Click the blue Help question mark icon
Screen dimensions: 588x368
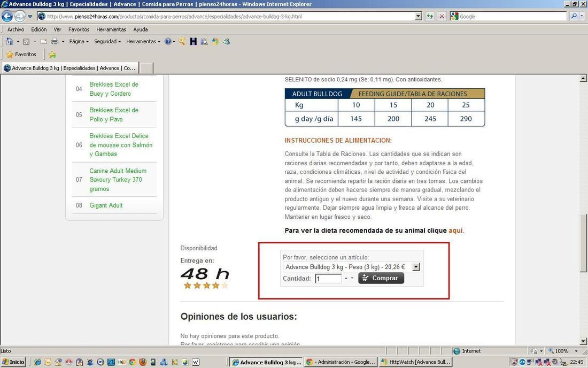tap(168, 41)
